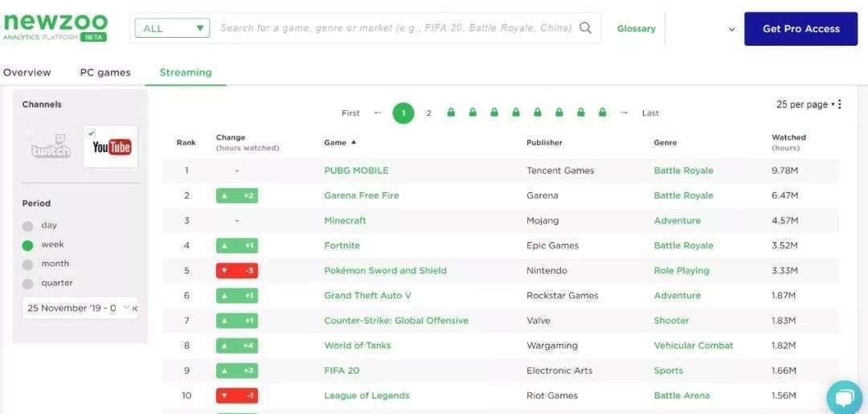Image resolution: width=868 pixels, height=414 pixels.
Task: Open the chat bubble widget
Action: coord(845,398)
